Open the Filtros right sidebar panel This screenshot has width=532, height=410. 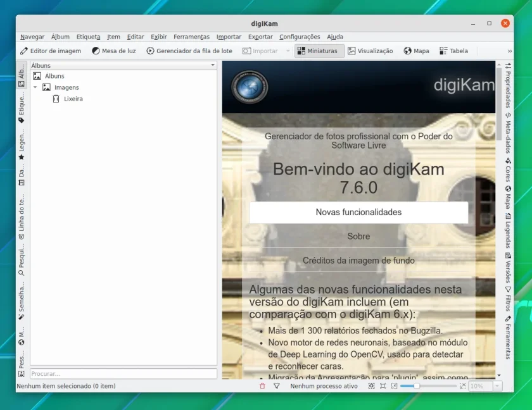508,299
